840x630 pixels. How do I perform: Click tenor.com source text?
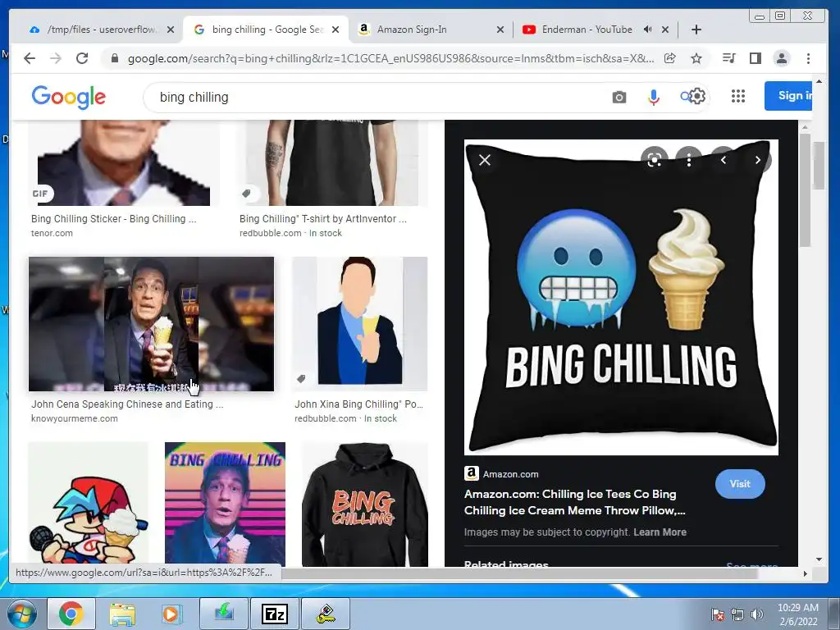tap(52, 233)
